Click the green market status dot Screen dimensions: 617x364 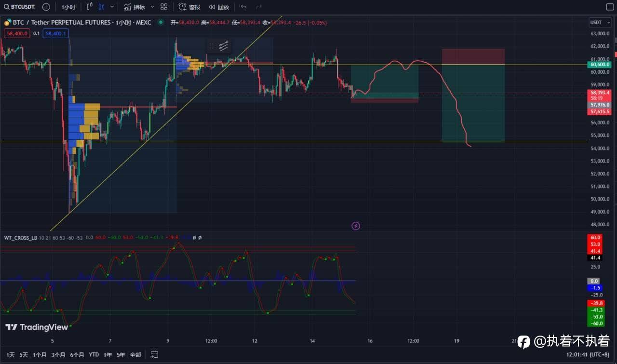click(161, 22)
